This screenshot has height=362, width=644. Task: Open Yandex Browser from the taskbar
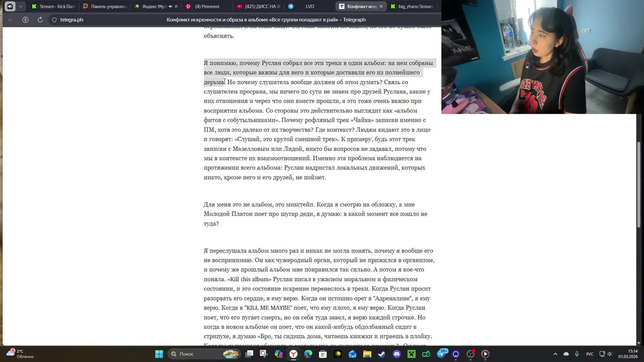click(293, 354)
